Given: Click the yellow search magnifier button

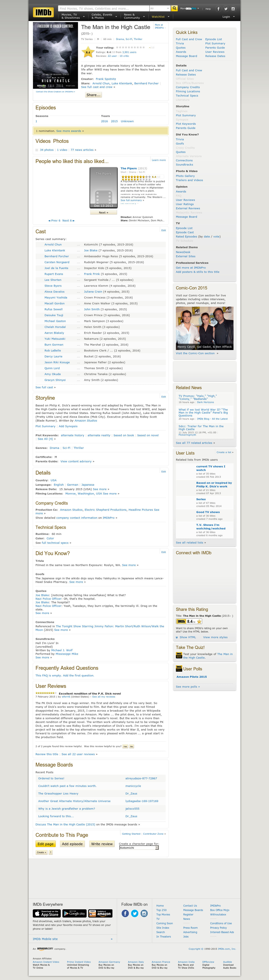Looking at the screenshot, I should point(174,8).
